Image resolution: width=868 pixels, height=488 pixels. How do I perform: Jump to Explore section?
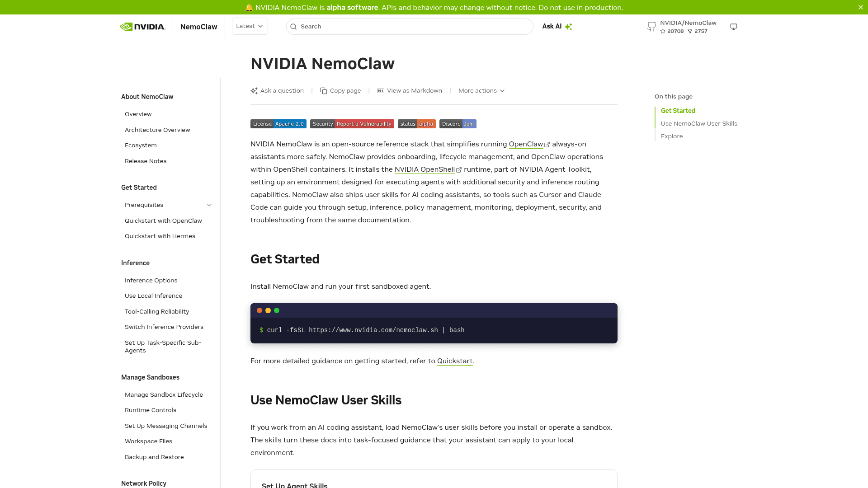pyautogui.click(x=672, y=136)
